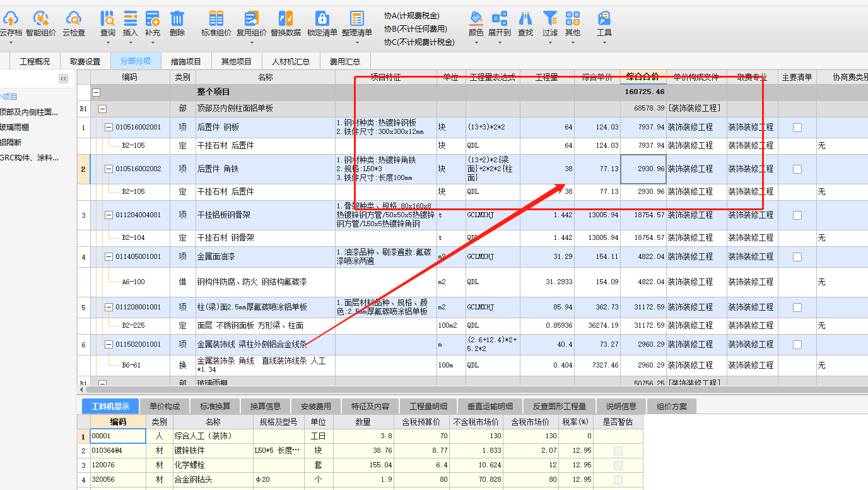Click 整理清单 organize list icon
This screenshot has height=490, width=868.
point(357,18)
